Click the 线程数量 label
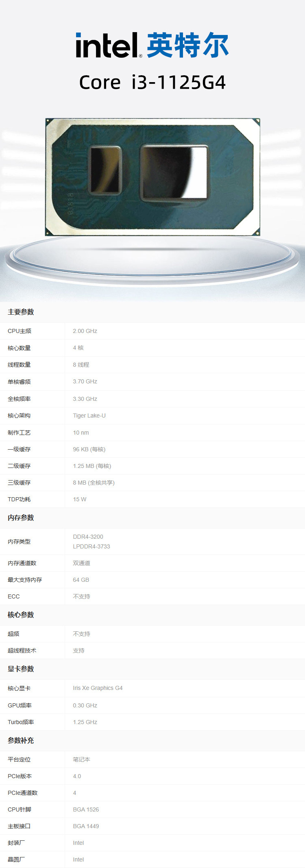Image resolution: width=305 pixels, height=868 pixels. [19, 365]
